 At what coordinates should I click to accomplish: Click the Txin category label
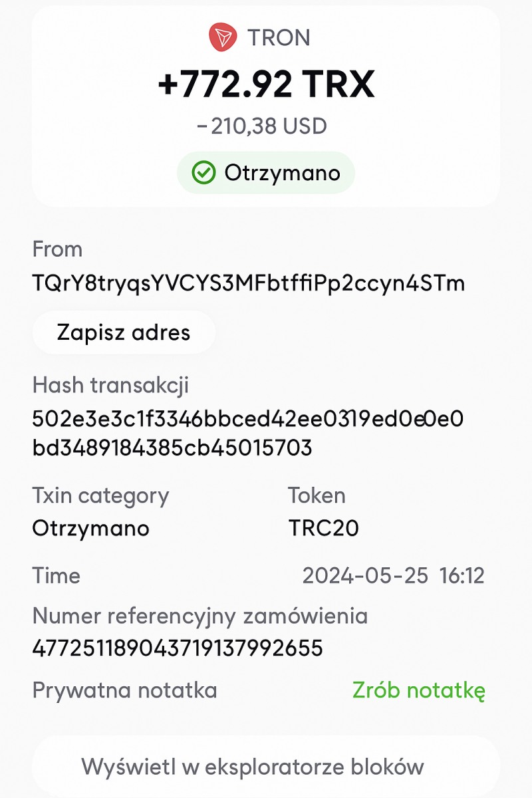(x=100, y=495)
